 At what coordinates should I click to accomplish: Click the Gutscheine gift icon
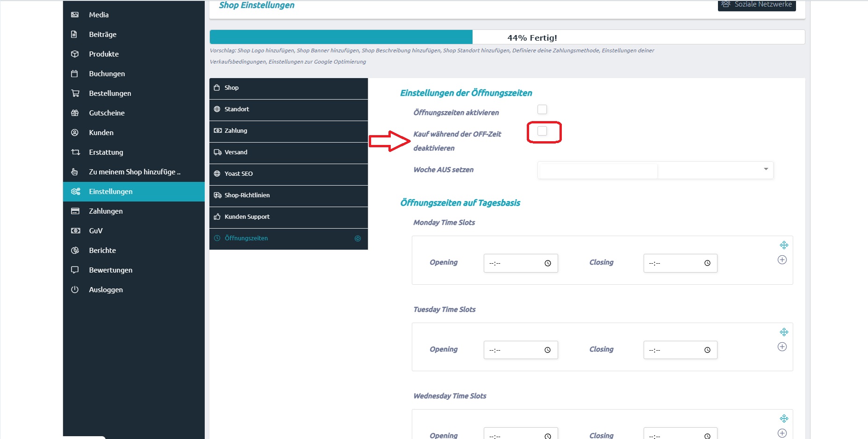75,113
